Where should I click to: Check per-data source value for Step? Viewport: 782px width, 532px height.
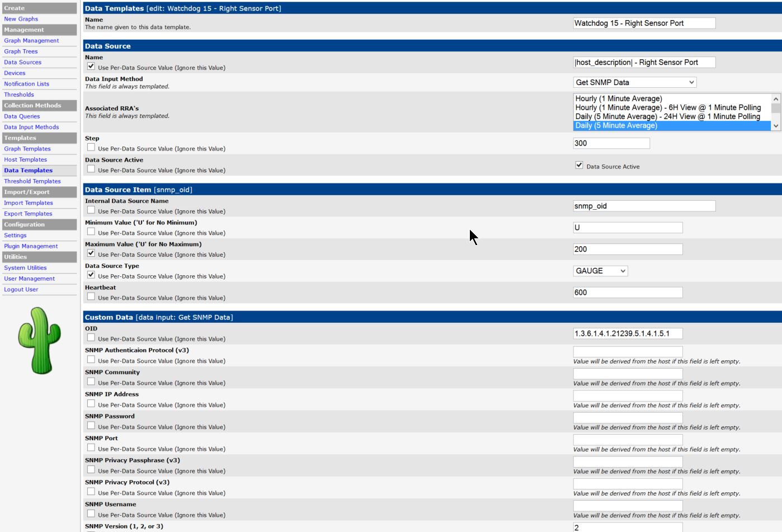[x=91, y=147]
